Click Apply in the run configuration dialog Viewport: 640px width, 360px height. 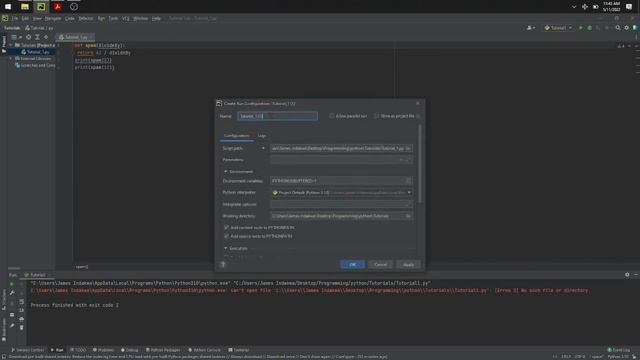(x=408, y=264)
